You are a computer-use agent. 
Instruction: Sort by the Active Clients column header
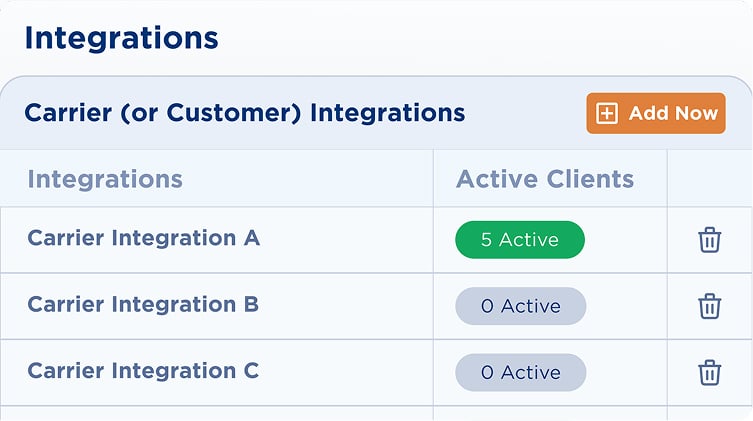point(545,179)
